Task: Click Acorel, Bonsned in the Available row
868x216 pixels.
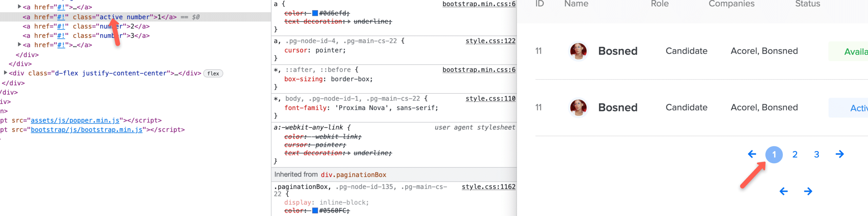Action: pyautogui.click(x=764, y=51)
